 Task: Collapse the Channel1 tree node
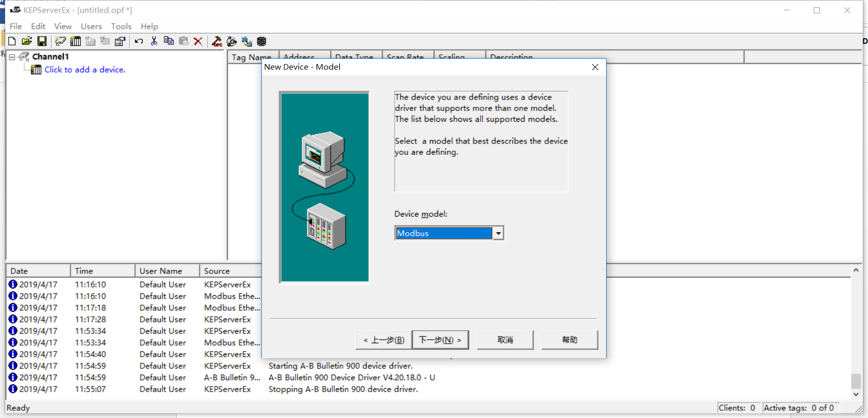pos(12,57)
